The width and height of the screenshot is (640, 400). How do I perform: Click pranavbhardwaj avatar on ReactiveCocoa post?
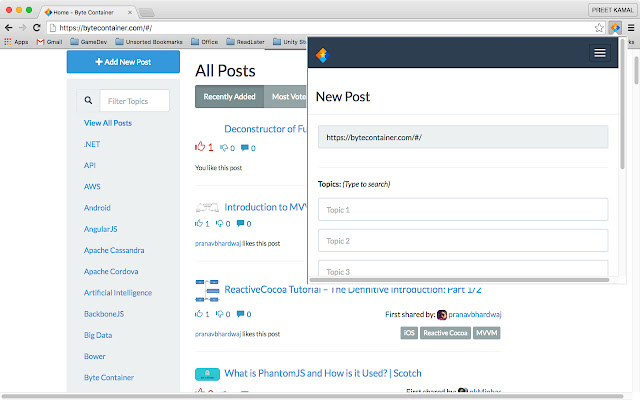tap(442, 315)
